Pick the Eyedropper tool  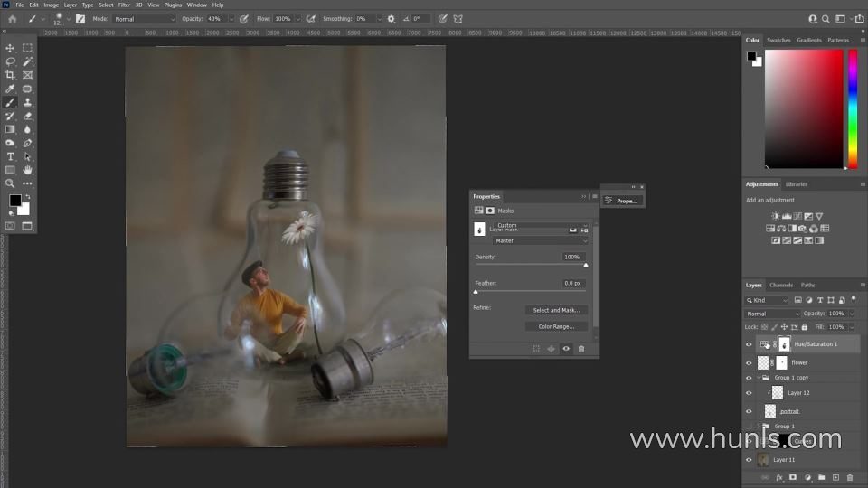coord(10,89)
